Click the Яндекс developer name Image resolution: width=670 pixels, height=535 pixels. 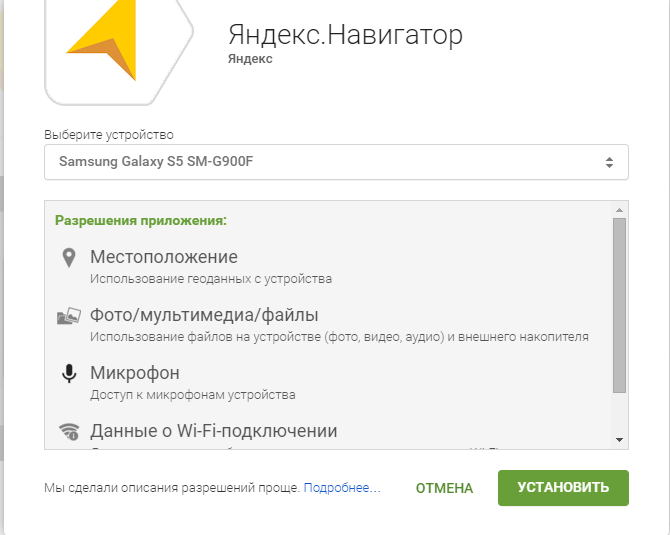250,59
